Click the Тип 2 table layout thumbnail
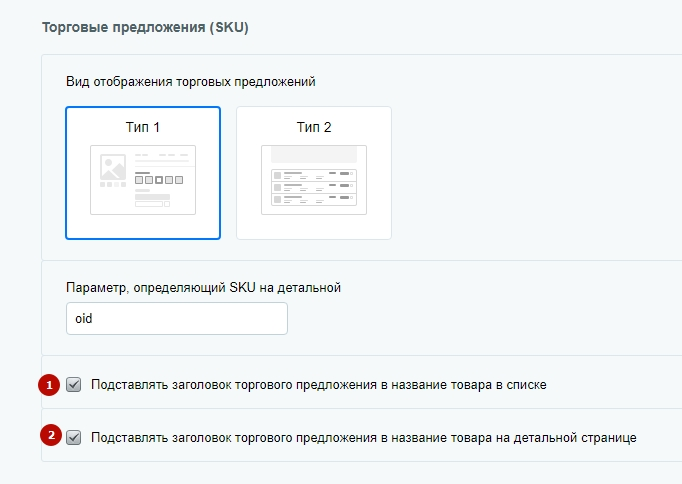The width and height of the screenshot is (682, 484). [314, 180]
